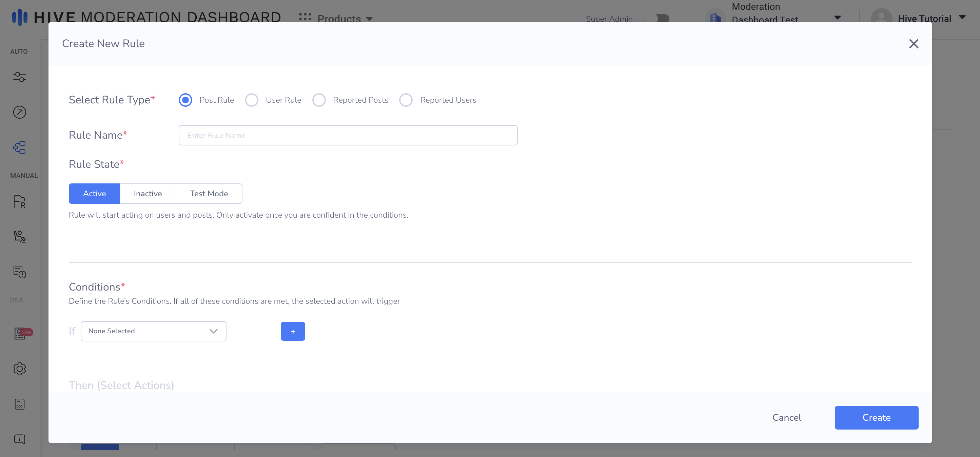The image size is (980, 457).
Task: Toggle the Super Admin switch
Action: pos(662,18)
